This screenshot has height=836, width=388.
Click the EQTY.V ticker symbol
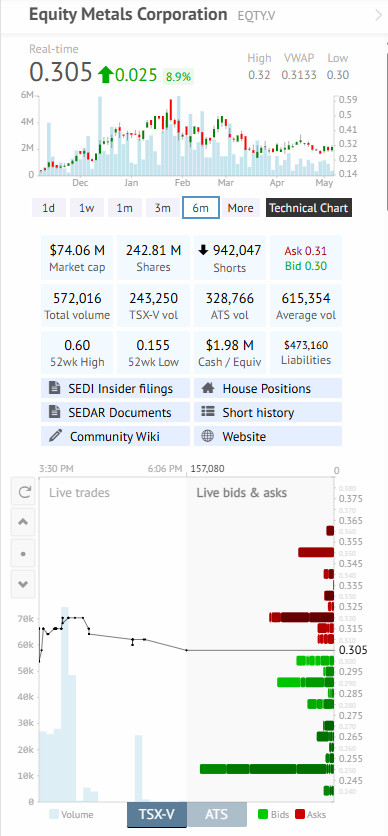click(256, 16)
